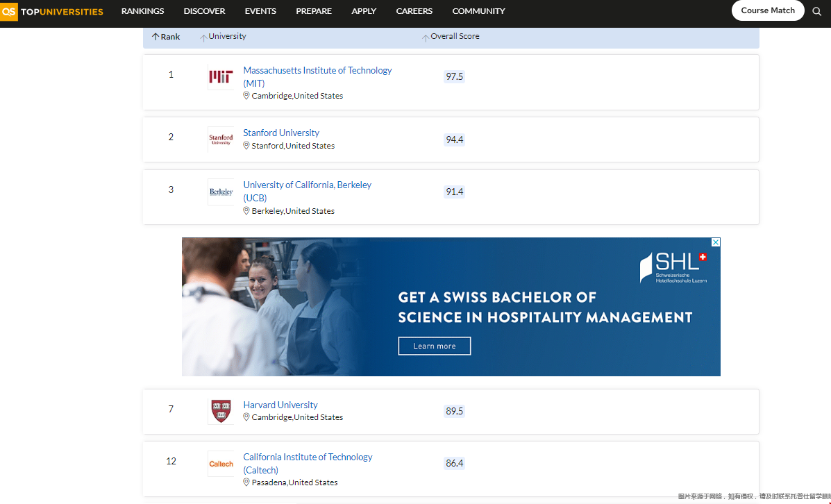Open the Discover menu
831x504 pixels.
click(204, 11)
